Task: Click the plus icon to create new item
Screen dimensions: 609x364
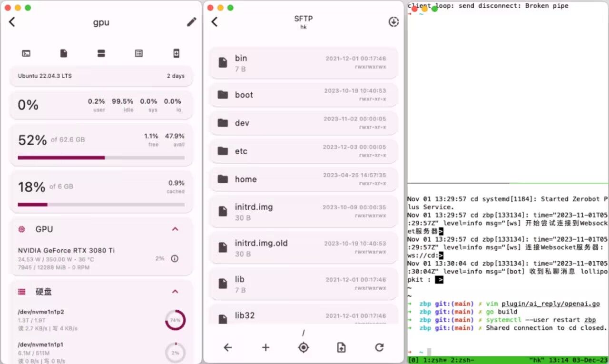Action: 265,347
